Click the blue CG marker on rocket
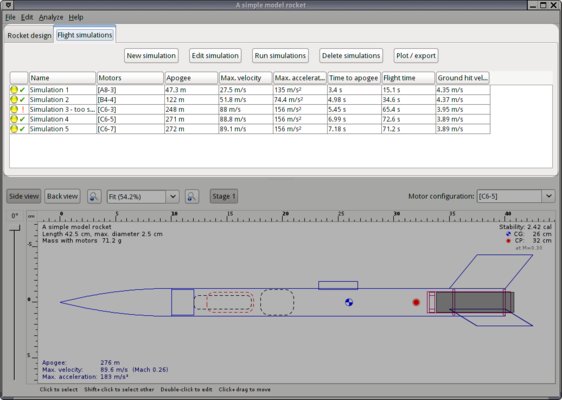 [349, 302]
